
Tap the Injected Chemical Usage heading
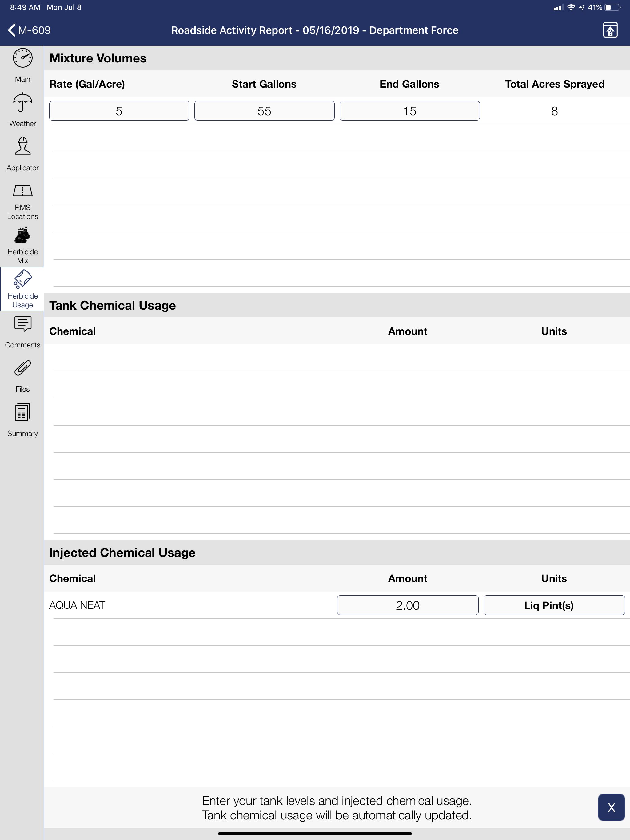tap(122, 553)
